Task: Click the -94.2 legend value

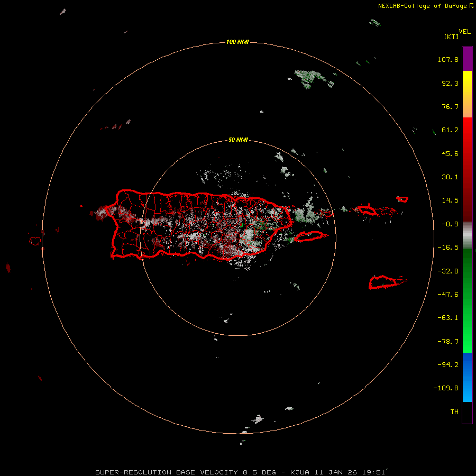Action: pyautogui.click(x=448, y=365)
